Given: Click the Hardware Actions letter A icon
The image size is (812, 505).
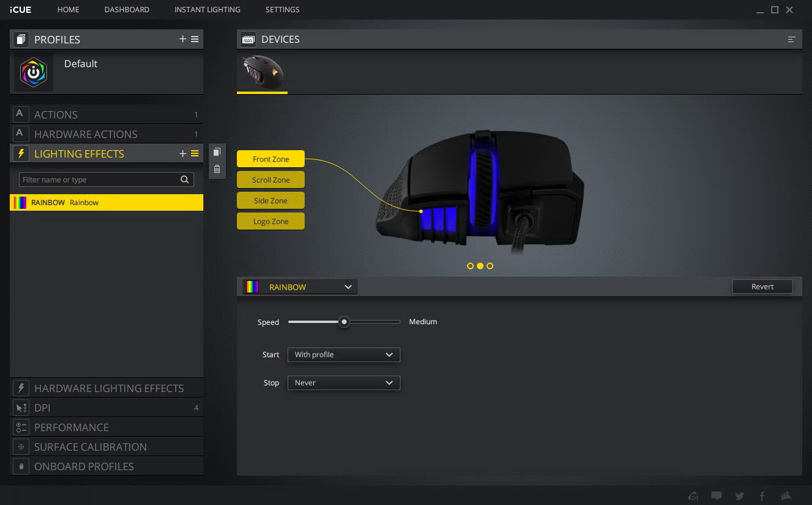Looking at the screenshot, I should [x=21, y=134].
